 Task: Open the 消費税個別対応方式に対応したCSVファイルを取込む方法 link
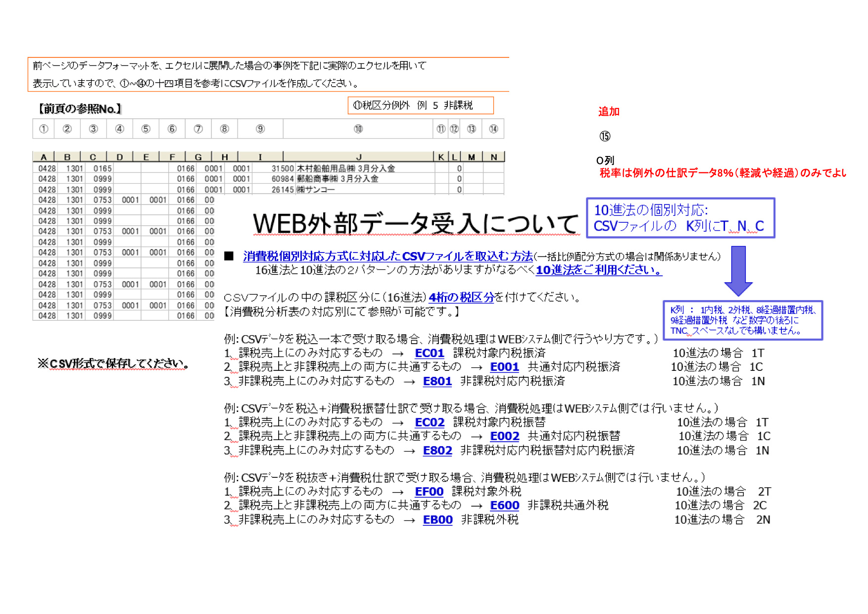pyautogui.click(x=388, y=256)
